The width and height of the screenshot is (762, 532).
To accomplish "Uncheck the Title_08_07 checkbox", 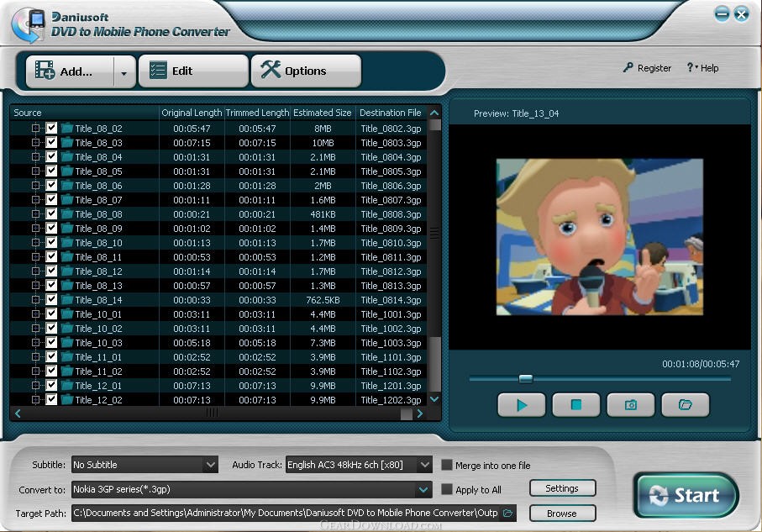I will click(51, 199).
